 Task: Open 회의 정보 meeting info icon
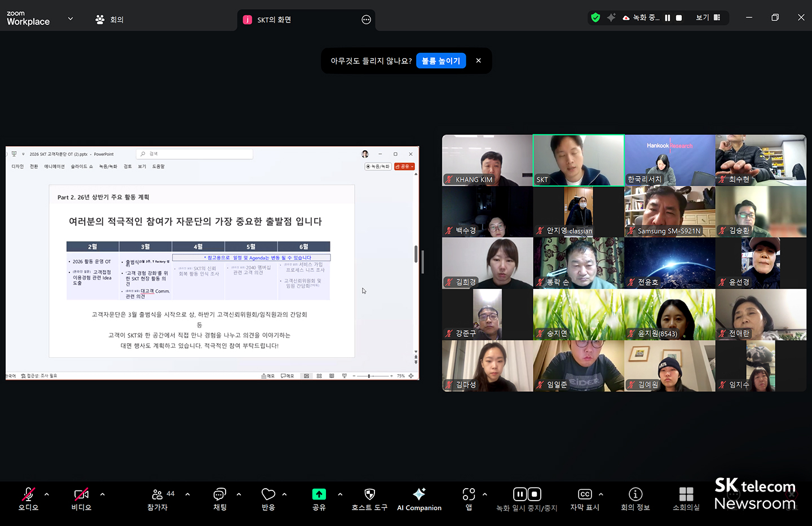[x=636, y=494]
